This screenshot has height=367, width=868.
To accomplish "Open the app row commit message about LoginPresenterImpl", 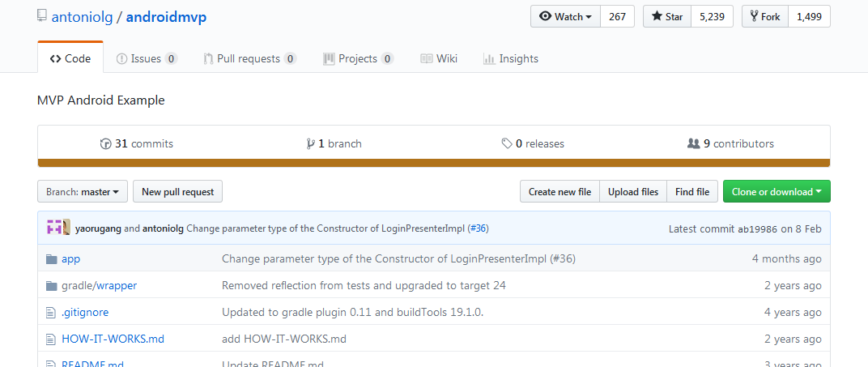I will click(398, 258).
